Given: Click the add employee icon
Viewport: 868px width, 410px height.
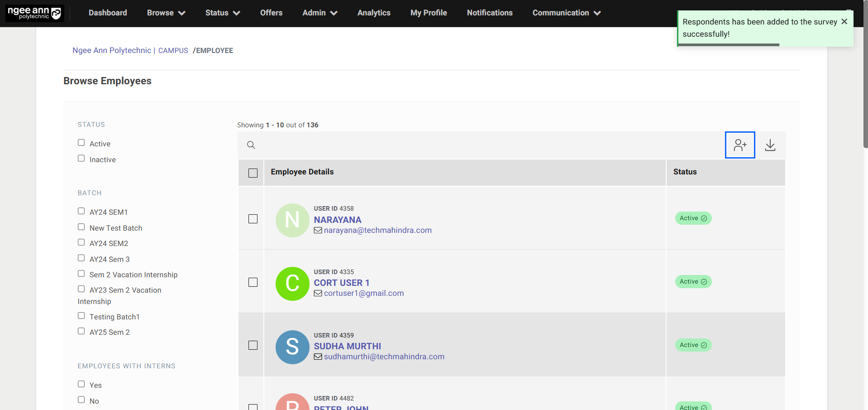Looking at the screenshot, I should [x=740, y=145].
